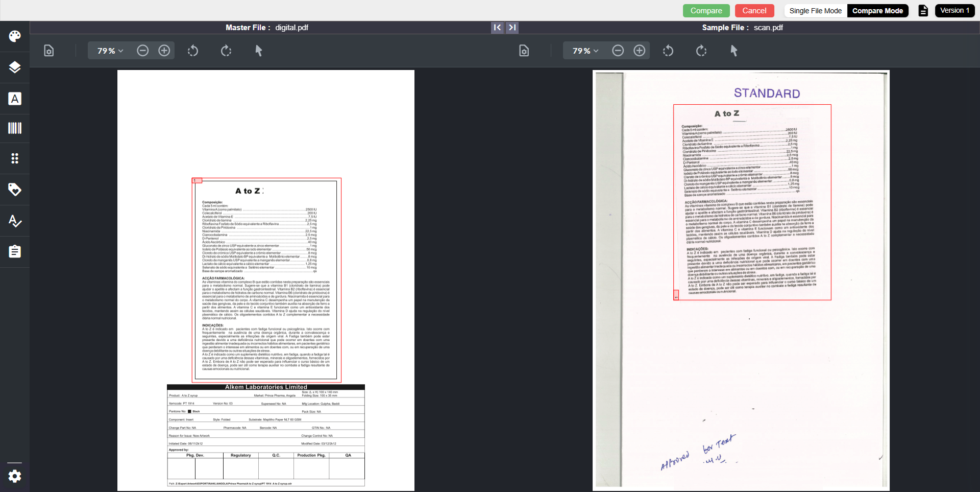
Task: Switch to Compare Mode
Action: 878,11
